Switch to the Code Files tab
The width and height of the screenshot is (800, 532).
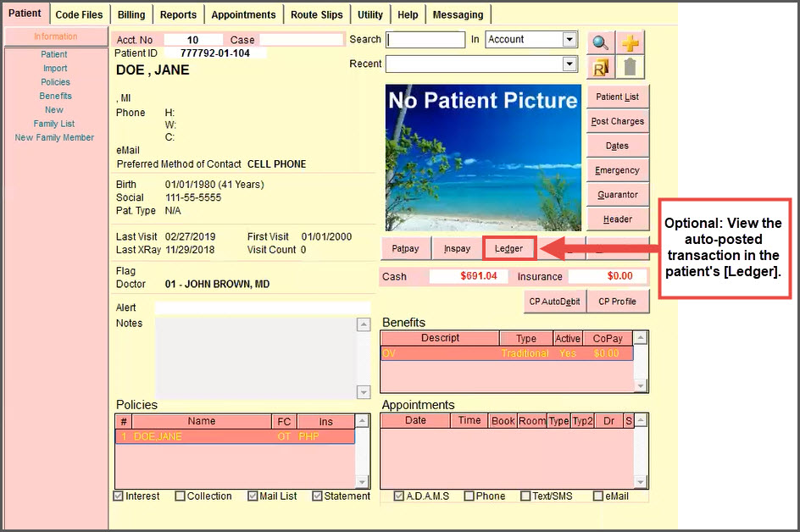[x=79, y=14]
